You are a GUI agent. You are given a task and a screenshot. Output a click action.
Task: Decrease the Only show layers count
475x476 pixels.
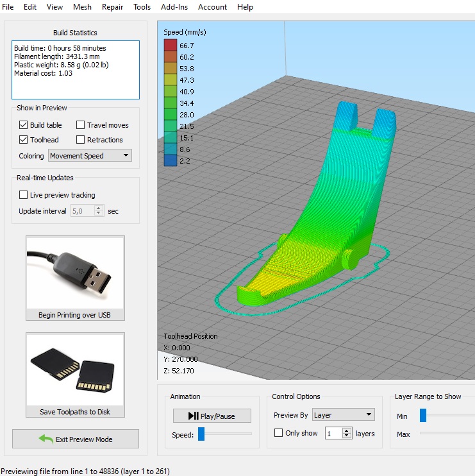tap(347, 436)
